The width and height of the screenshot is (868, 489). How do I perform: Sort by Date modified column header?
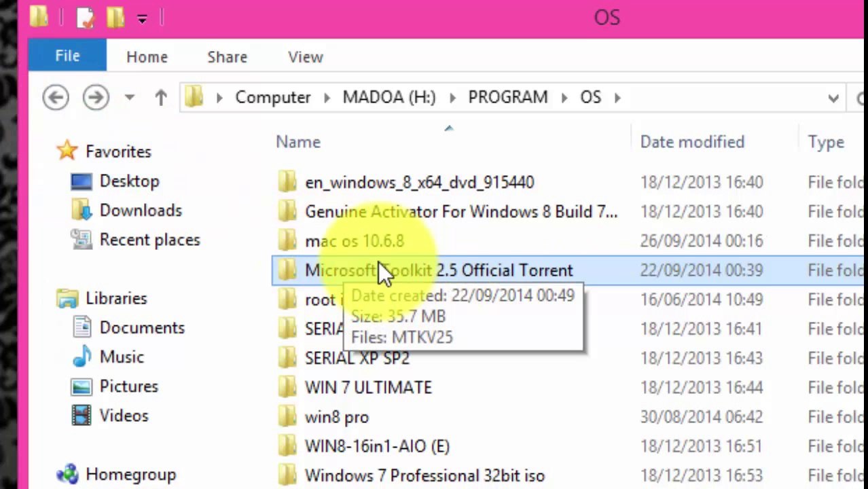coord(692,142)
